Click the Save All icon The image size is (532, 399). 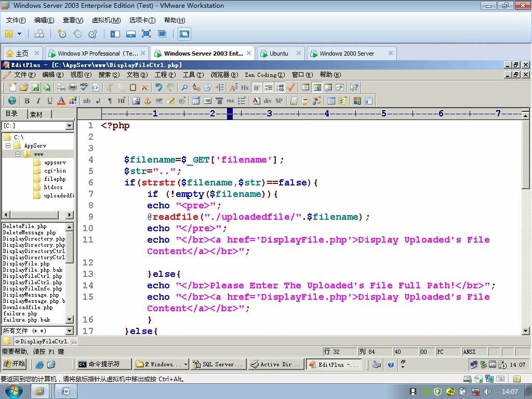(x=47, y=87)
